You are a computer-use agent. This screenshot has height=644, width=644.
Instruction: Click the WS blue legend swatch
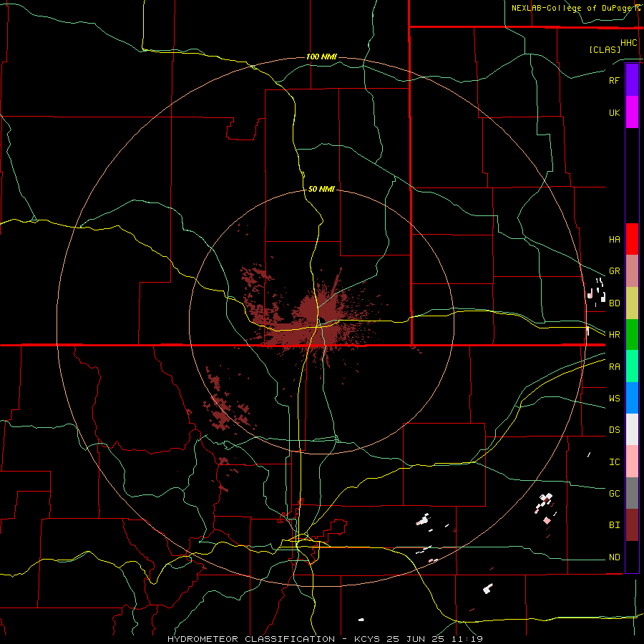coord(632,398)
